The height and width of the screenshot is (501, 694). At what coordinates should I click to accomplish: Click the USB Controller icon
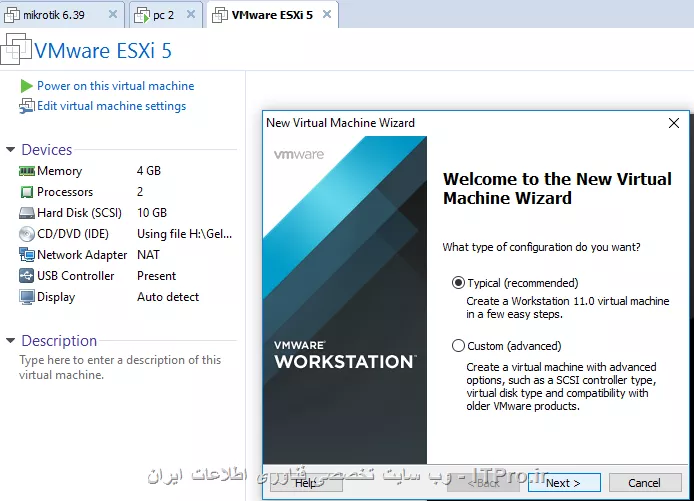pyautogui.click(x=27, y=276)
